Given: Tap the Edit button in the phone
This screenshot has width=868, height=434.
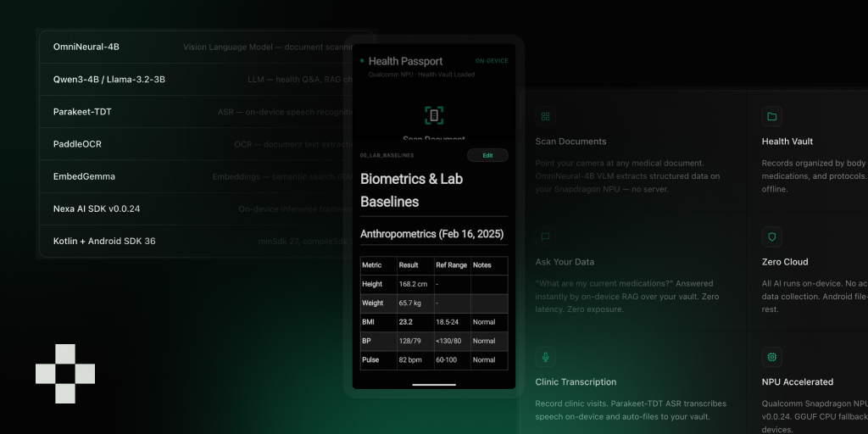Looking at the screenshot, I should (487, 156).
